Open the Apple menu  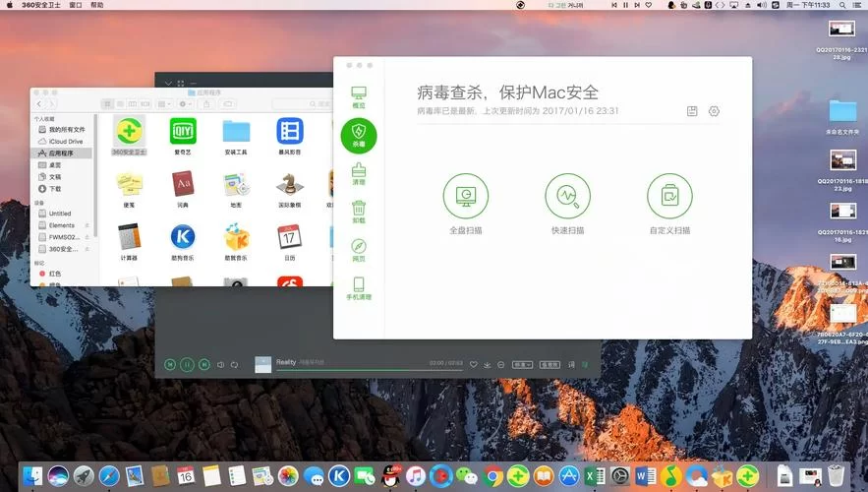[10, 5]
